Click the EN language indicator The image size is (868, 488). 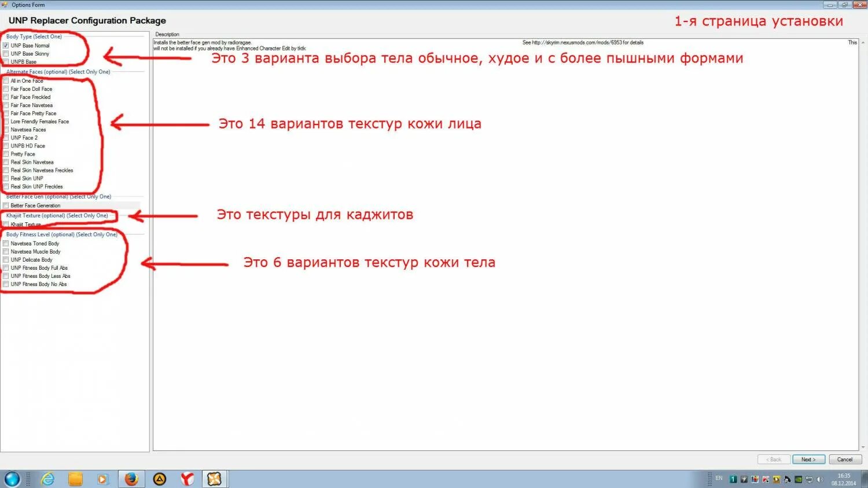tap(719, 478)
